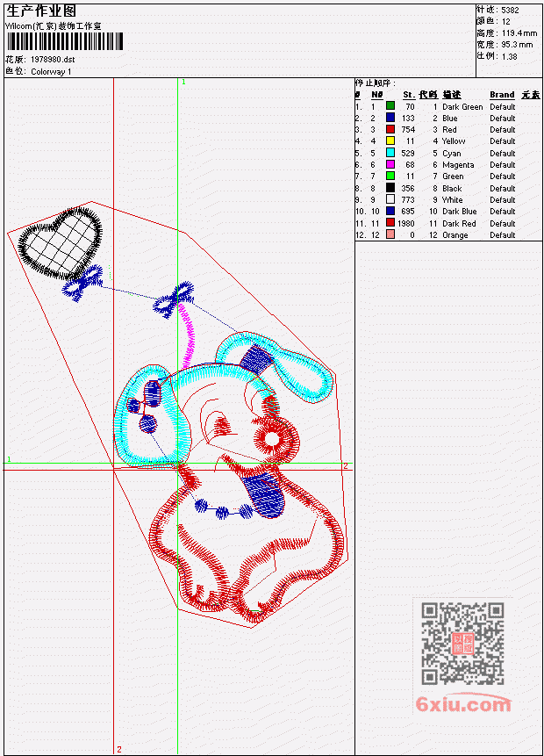Click the design file name 1978980.dst

53,60
